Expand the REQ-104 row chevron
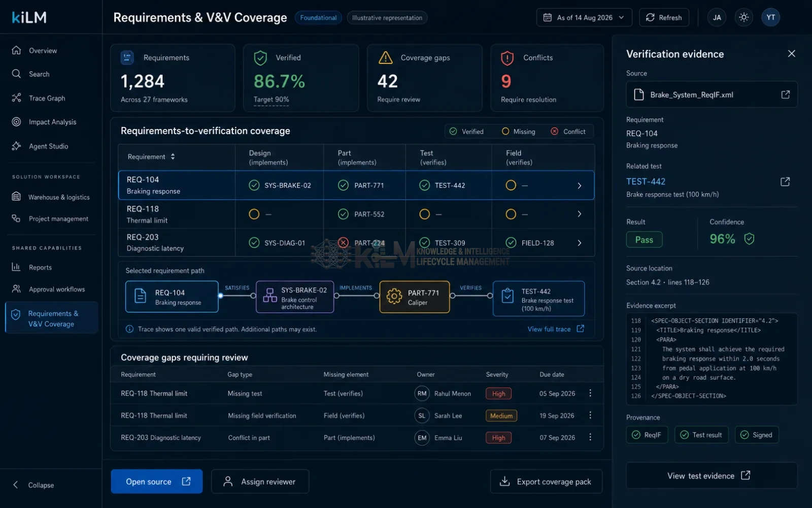The image size is (812, 508). [x=580, y=185]
